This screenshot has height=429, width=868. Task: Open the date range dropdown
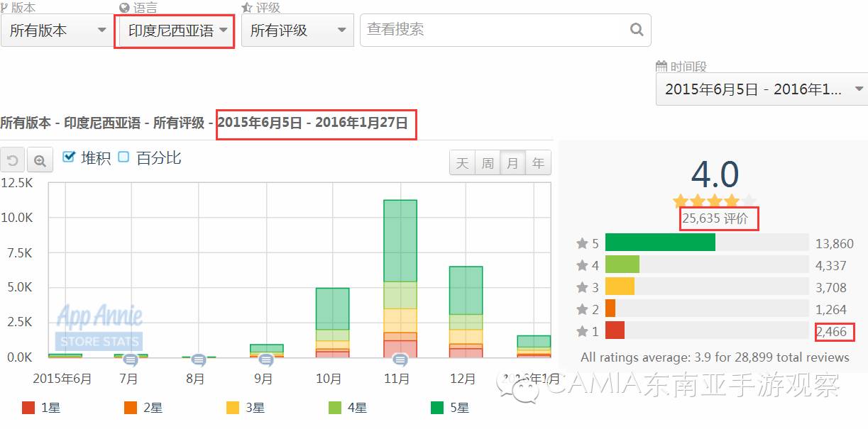tap(762, 89)
